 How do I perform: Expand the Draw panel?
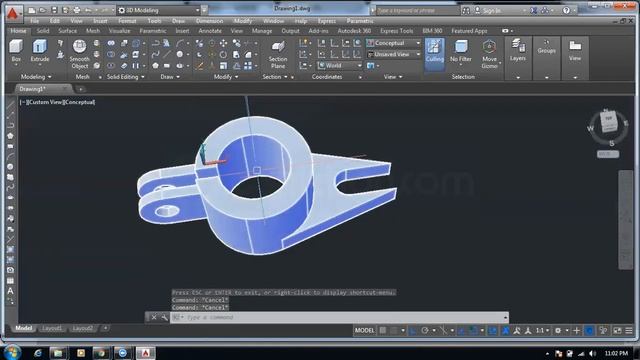point(170,77)
